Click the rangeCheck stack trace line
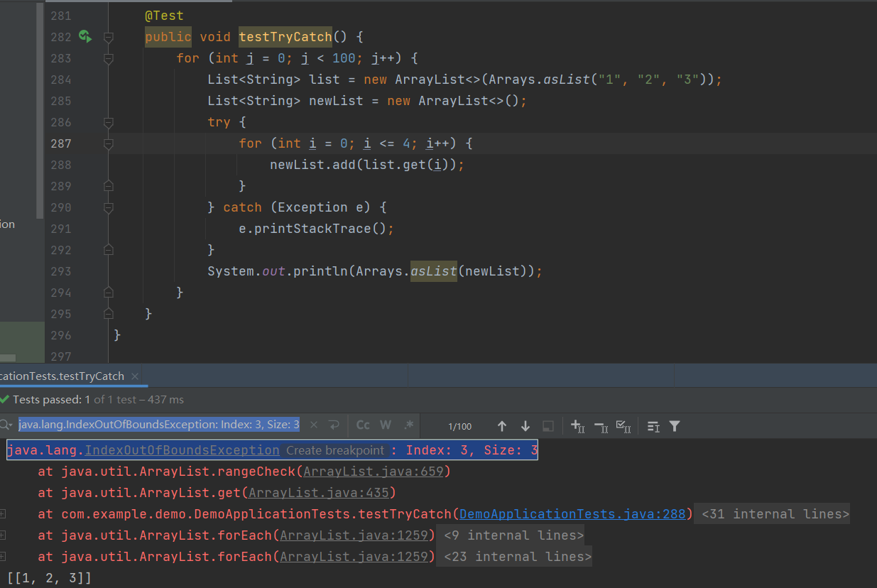Image resolution: width=877 pixels, height=588 pixels. coord(244,472)
